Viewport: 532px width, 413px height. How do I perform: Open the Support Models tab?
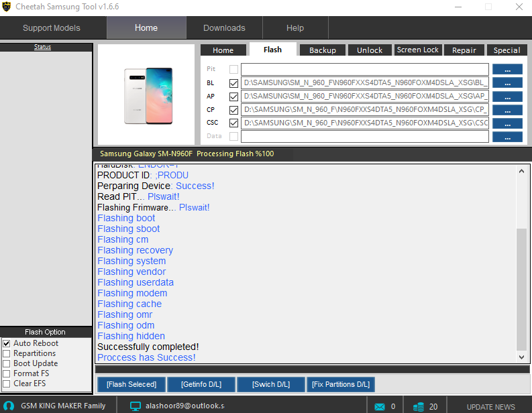pyautogui.click(x=52, y=27)
